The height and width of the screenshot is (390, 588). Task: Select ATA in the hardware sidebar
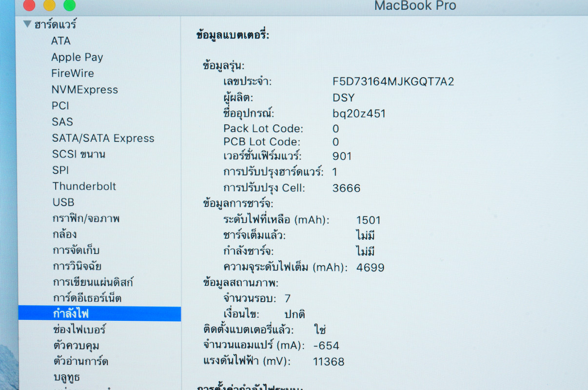tap(61, 41)
